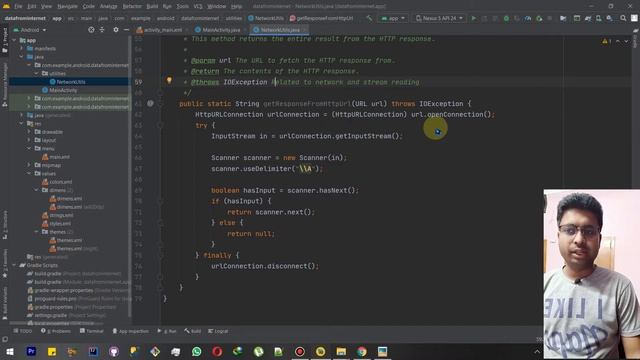The image size is (640, 360).
Task: Click the getResponseFromHttpUrl method name in code
Action: pyautogui.click(x=307, y=104)
